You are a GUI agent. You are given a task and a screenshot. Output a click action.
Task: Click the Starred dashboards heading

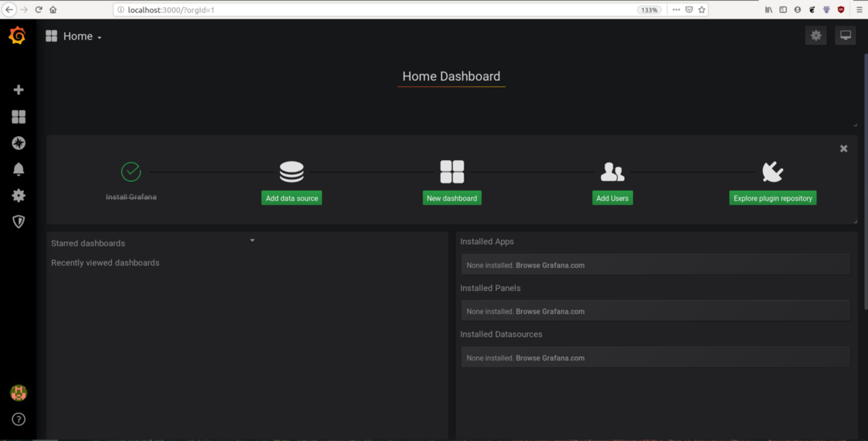[x=88, y=243]
